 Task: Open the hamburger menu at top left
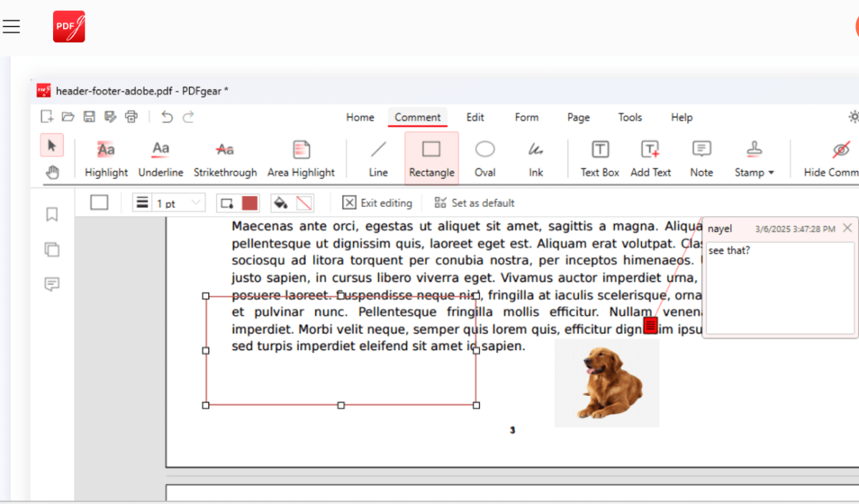(11, 27)
